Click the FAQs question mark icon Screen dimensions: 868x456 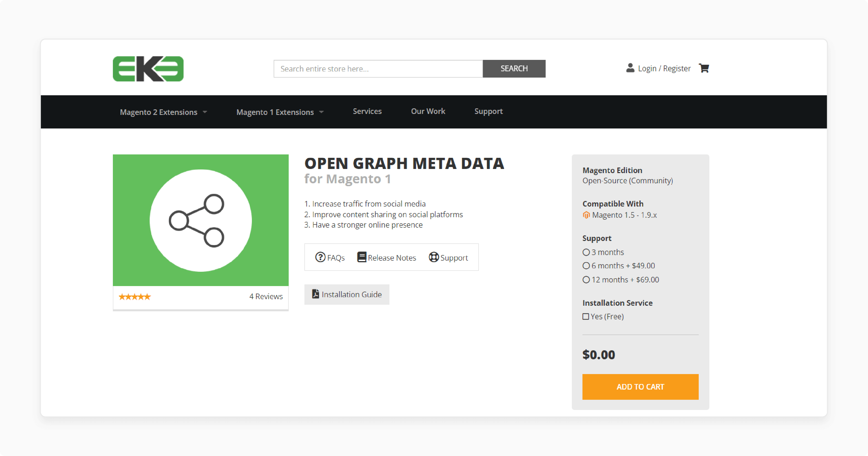(320, 257)
